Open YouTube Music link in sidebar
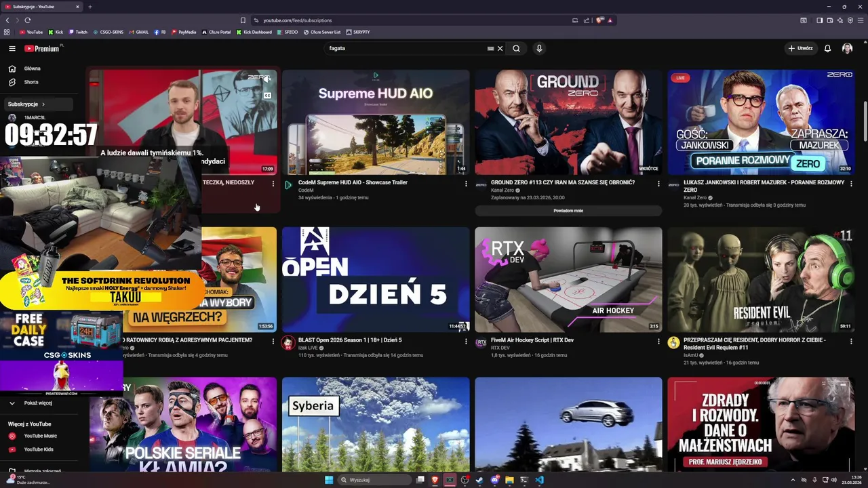The width and height of the screenshot is (868, 488). (x=39, y=436)
